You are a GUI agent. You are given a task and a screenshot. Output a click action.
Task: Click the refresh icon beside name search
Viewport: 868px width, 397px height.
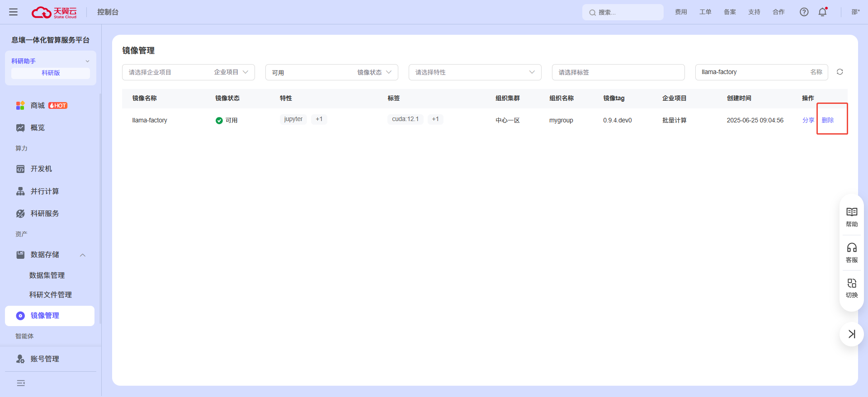[x=840, y=72]
